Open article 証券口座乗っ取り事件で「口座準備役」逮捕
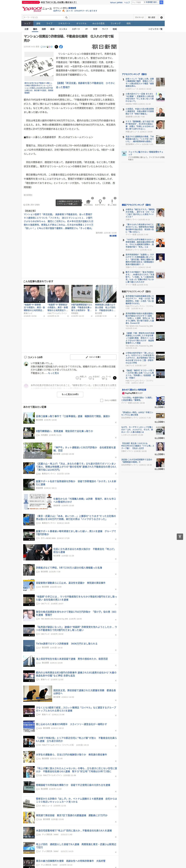This screenshot has width=186, height=868. click(73, 416)
